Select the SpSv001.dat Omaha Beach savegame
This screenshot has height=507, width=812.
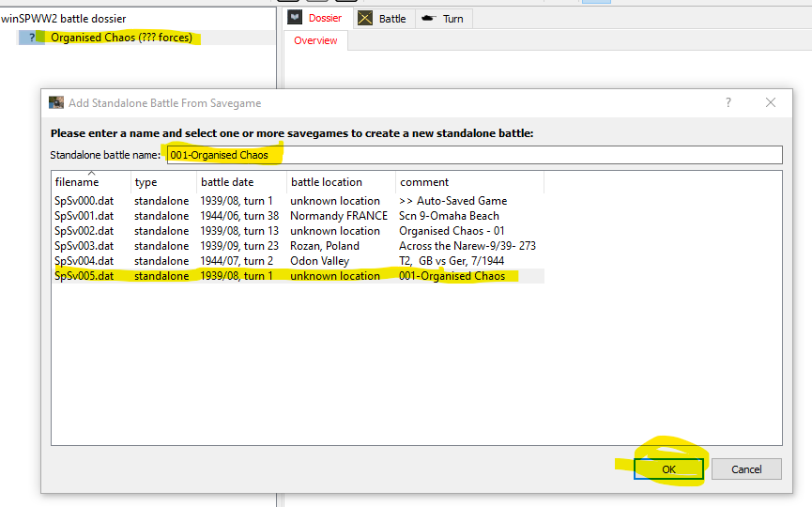84,216
